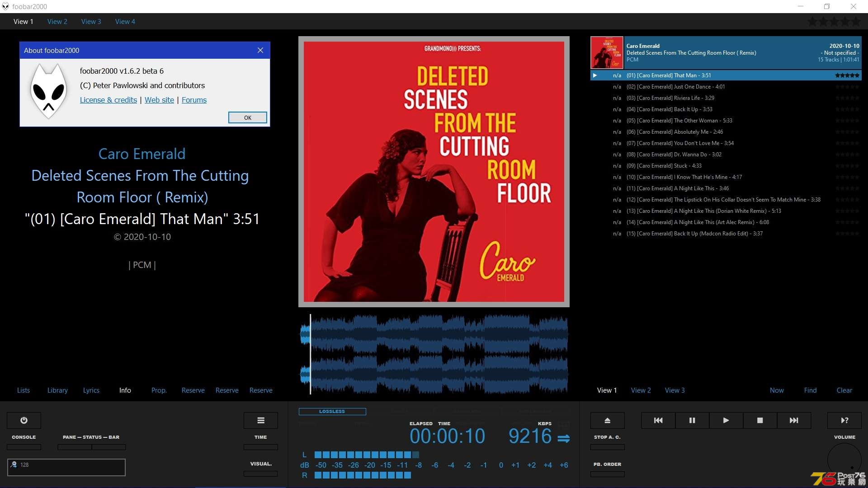Select track (04) Back It Up
This screenshot has height=488, width=868.
pyautogui.click(x=726, y=109)
